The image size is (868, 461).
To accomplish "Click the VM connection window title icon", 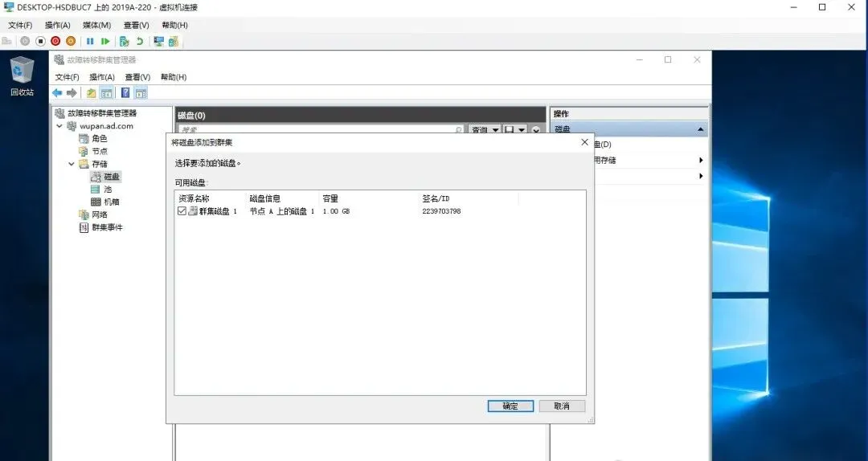I will point(9,7).
